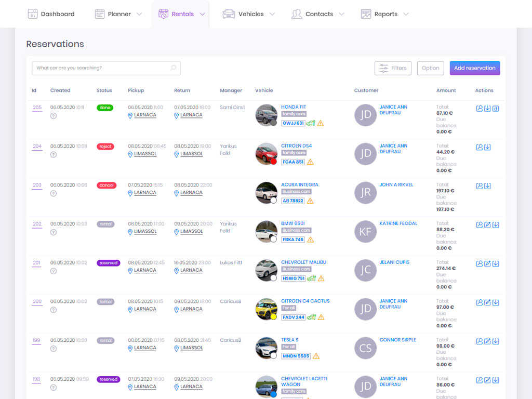The height and width of the screenshot is (399, 532).
Task: Click the green car-key icon next to GWJJ 631
Action: tap(311, 123)
